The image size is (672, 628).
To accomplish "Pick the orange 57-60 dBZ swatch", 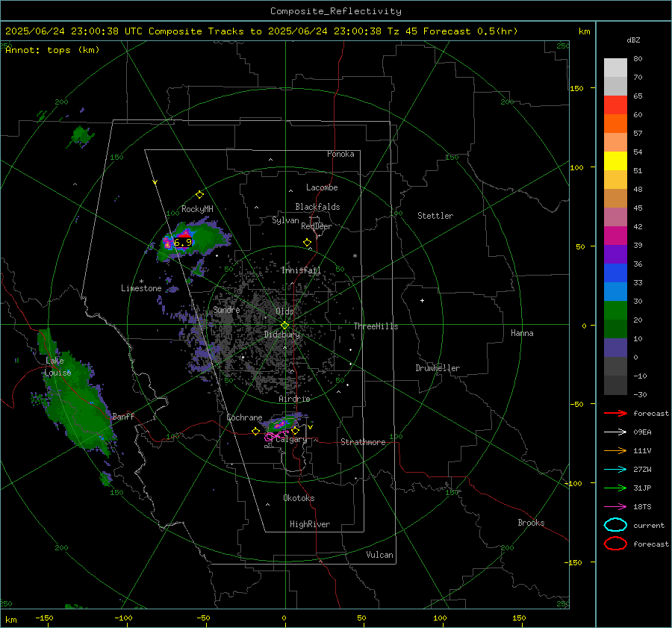I will pos(615,124).
